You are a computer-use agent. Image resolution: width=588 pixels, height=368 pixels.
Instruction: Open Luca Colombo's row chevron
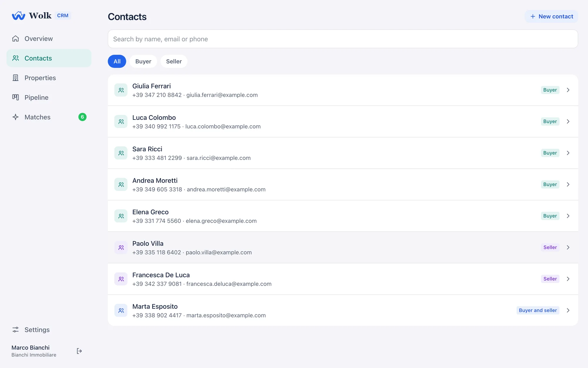coord(568,122)
